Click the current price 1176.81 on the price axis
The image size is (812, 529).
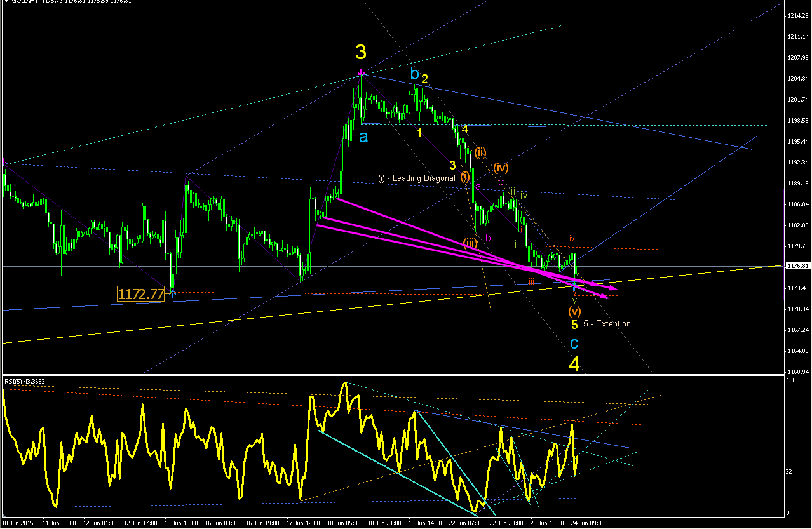click(x=798, y=267)
